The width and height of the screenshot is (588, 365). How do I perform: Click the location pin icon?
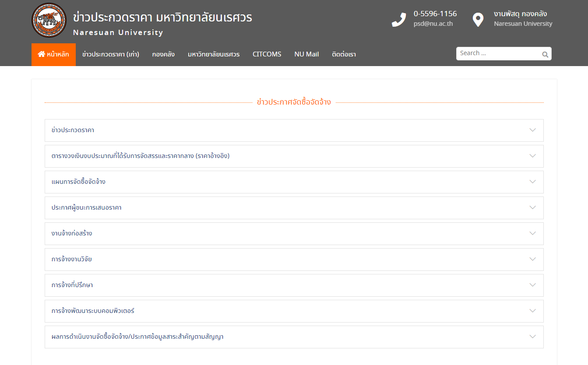click(x=478, y=20)
